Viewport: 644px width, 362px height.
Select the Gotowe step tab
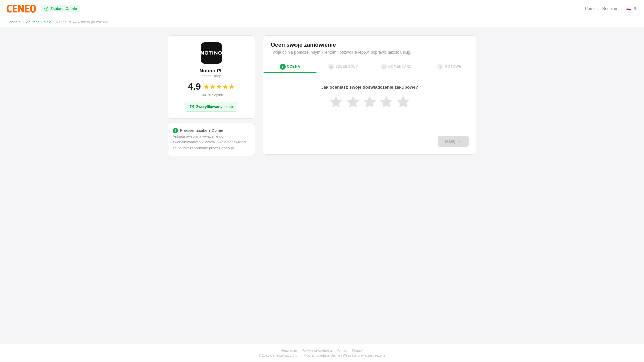pyautogui.click(x=449, y=67)
